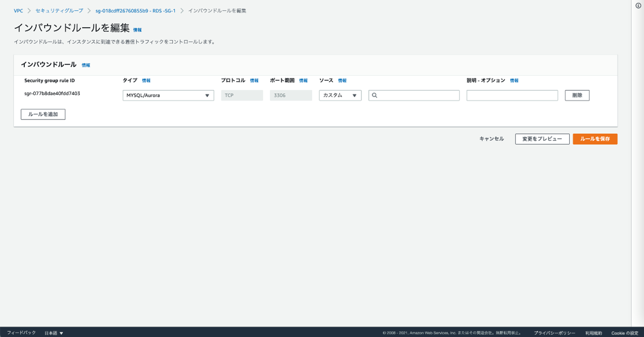This screenshot has height=337, width=644.
Task: Open the セキュリティグループ breadcrumb
Action: [x=59, y=10]
